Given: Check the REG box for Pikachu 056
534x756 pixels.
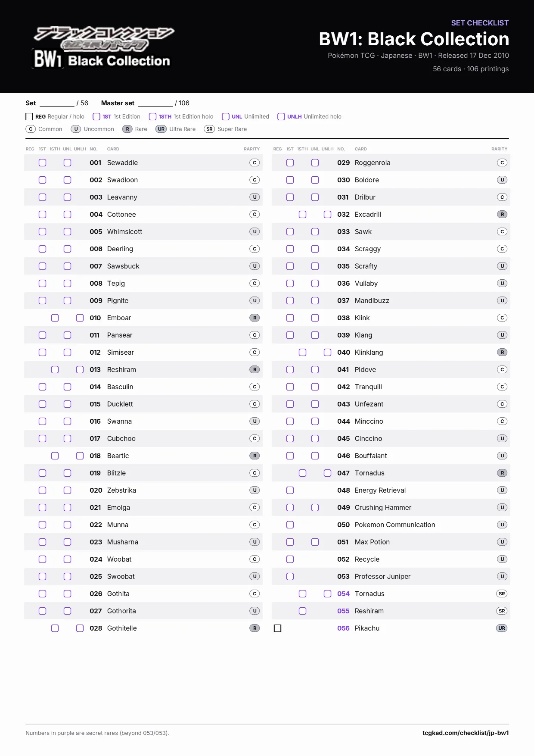Looking at the screenshot, I should click(278, 628).
